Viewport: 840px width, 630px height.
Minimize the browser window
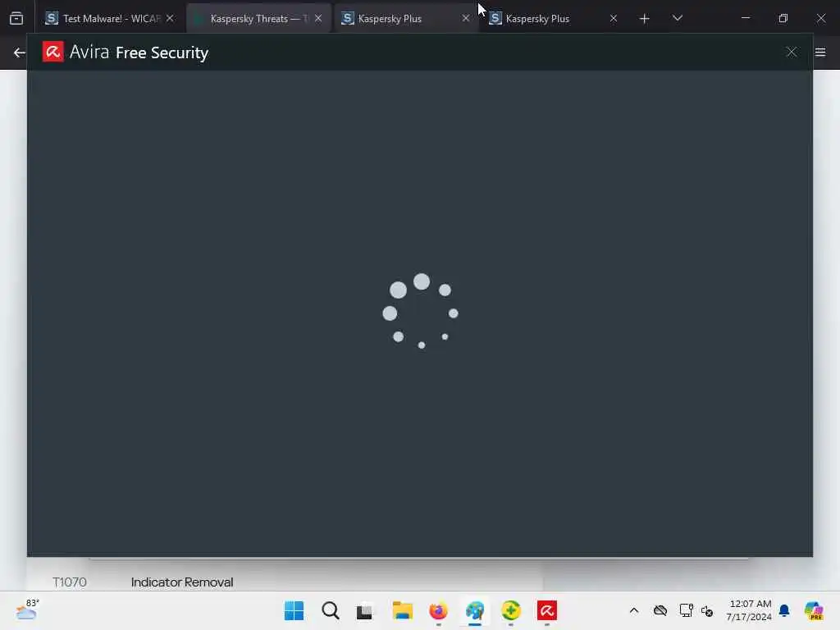click(x=745, y=18)
